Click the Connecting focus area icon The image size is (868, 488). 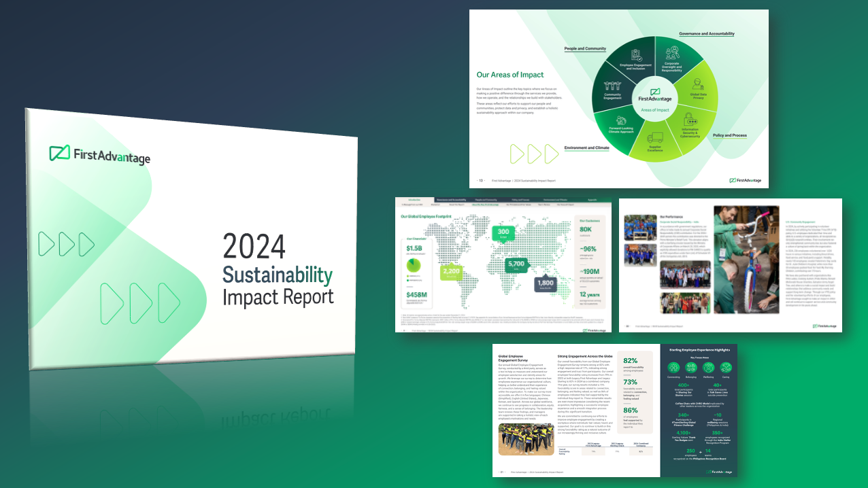pyautogui.click(x=673, y=367)
